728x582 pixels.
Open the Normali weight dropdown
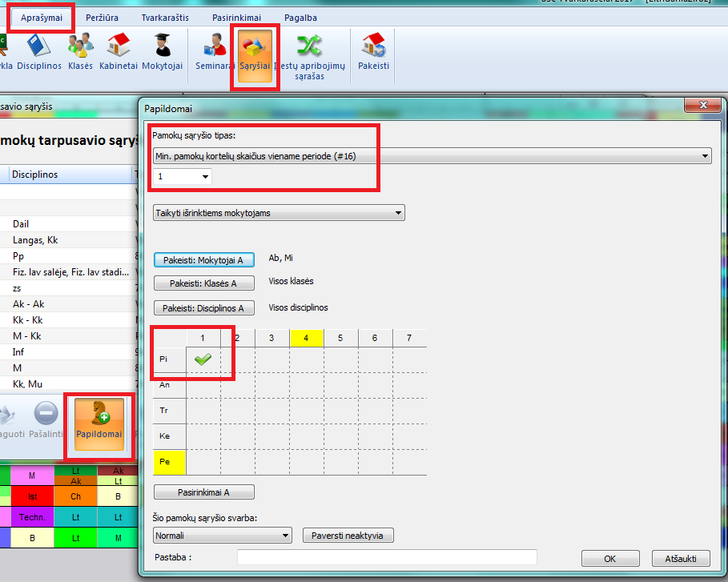(223, 536)
